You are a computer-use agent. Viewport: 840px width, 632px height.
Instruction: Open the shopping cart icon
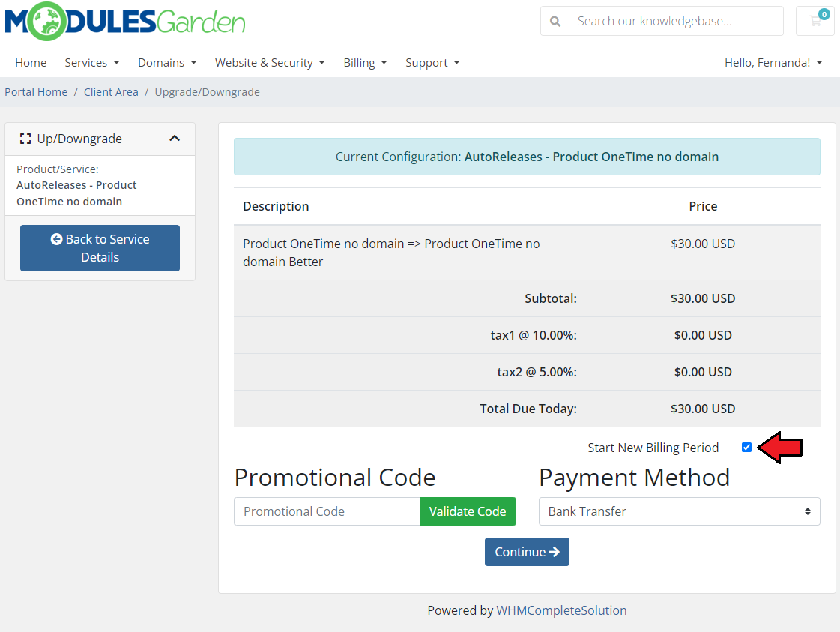tap(815, 21)
